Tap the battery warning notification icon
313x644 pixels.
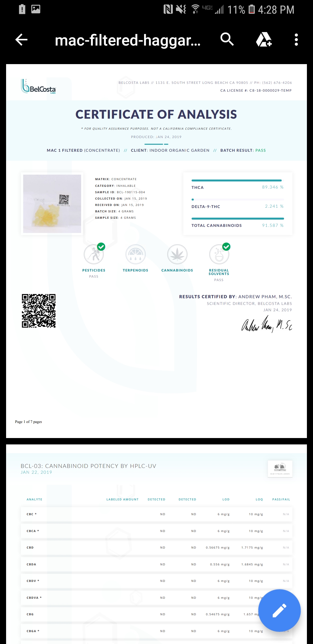point(22,9)
